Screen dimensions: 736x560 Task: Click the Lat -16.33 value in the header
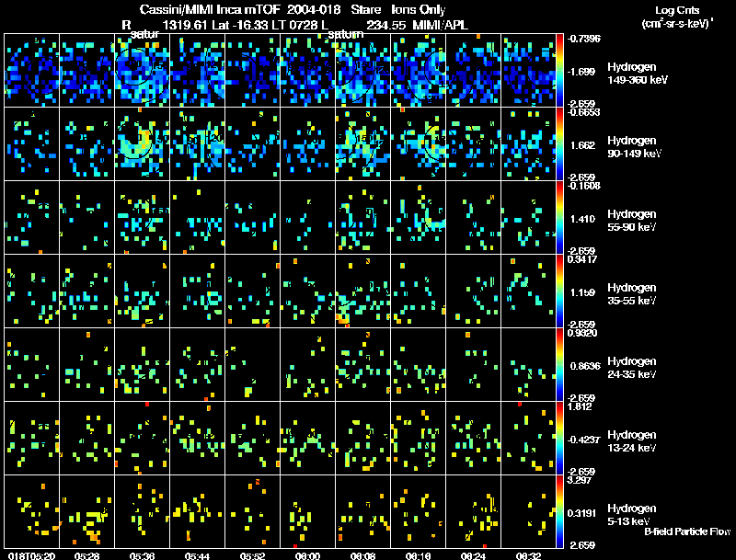[242, 25]
